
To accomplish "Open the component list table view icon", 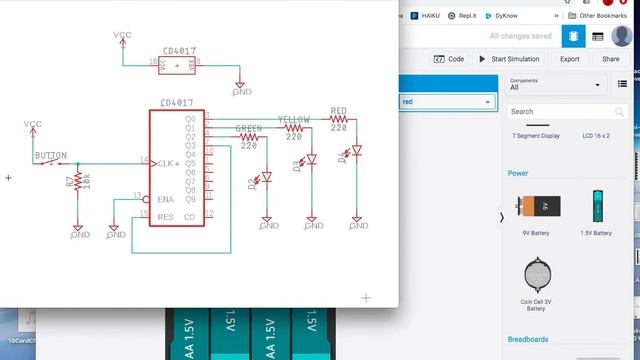I will (x=598, y=37).
